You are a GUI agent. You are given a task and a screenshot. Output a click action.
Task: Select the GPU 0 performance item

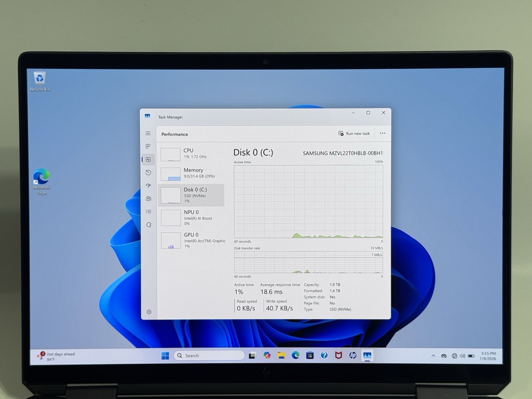(193, 240)
